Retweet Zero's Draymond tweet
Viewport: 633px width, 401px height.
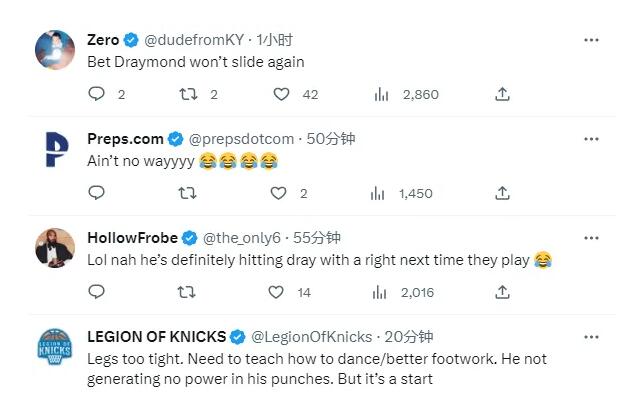[187, 94]
